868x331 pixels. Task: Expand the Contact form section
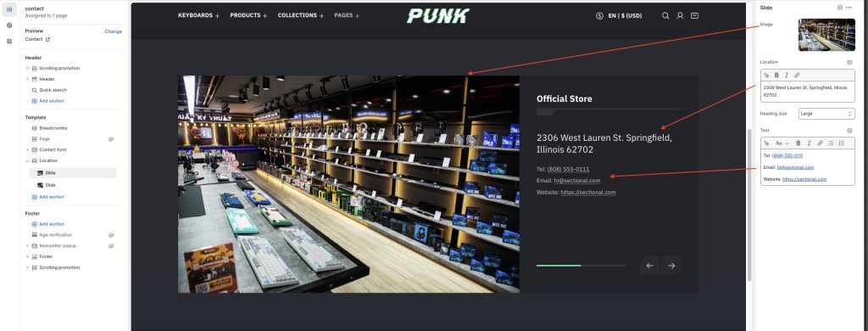28,149
